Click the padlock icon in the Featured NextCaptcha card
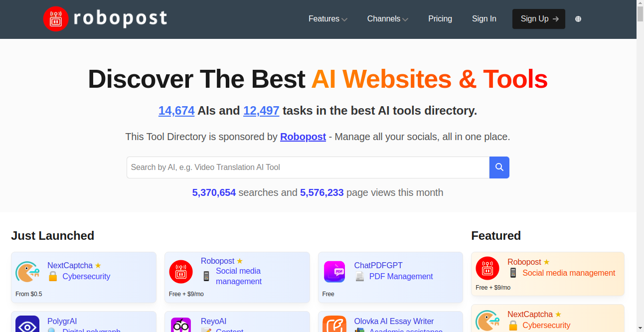Viewport: 644px width, 332px height. pos(513,326)
